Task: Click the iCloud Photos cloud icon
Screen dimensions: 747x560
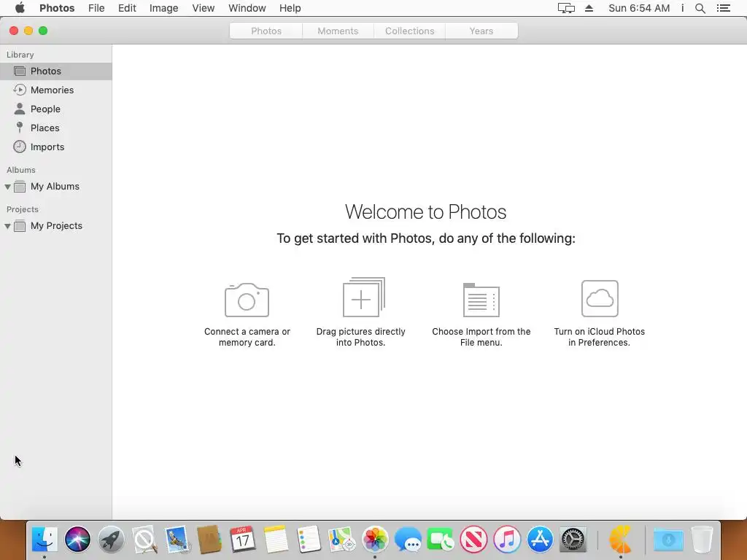Action: (600, 298)
